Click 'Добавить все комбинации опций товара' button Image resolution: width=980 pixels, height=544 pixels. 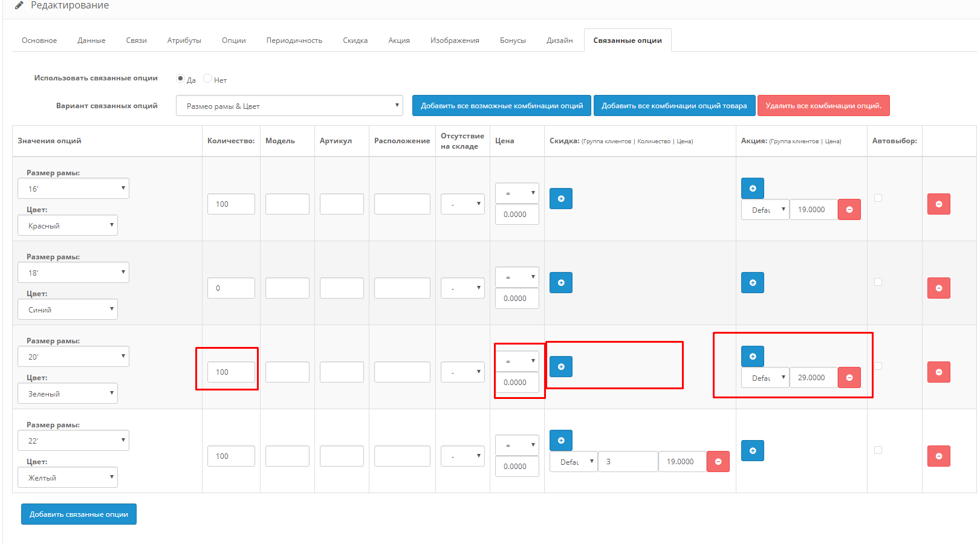(x=674, y=105)
